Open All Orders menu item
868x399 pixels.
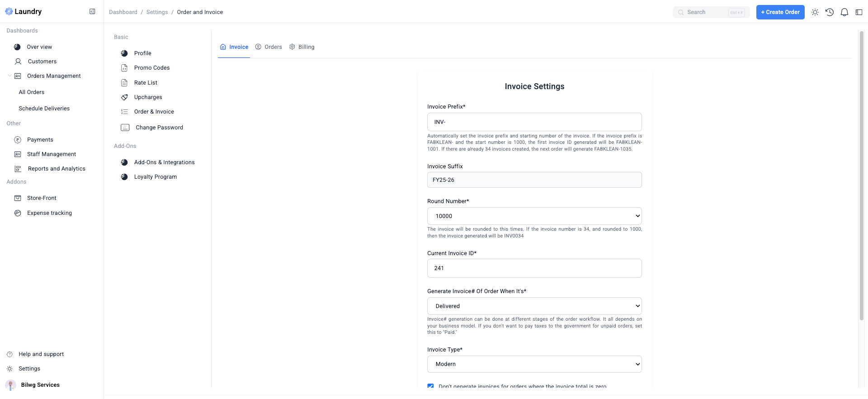point(32,92)
